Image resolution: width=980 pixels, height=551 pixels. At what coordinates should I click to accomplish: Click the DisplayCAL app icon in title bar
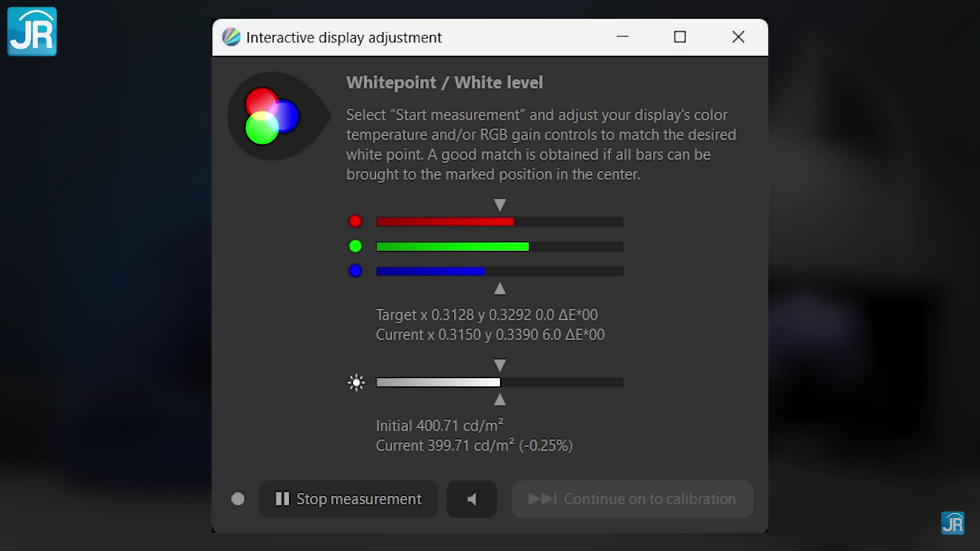pos(231,37)
